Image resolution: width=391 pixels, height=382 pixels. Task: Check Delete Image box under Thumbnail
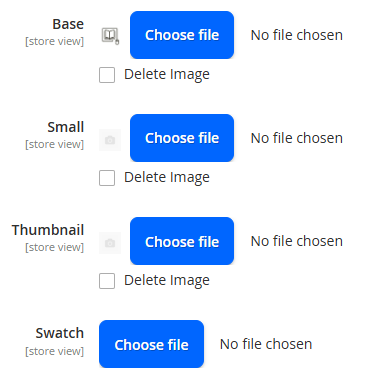click(107, 281)
